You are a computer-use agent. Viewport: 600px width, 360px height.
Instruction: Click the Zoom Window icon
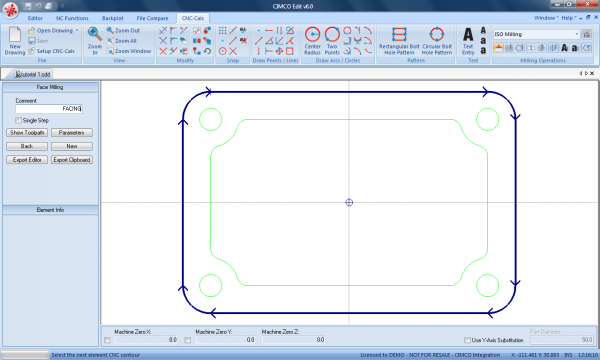pyautogui.click(x=110, y=51)
